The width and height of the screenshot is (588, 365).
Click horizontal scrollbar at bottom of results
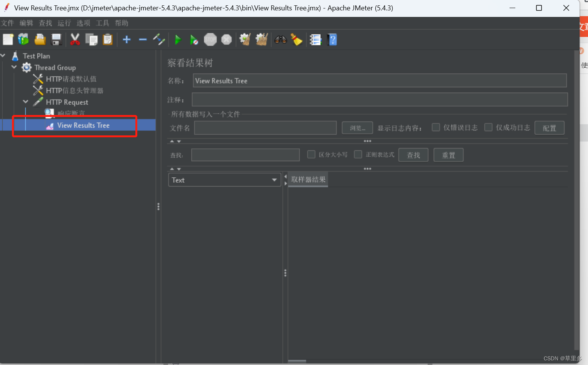tap(297, 361)
